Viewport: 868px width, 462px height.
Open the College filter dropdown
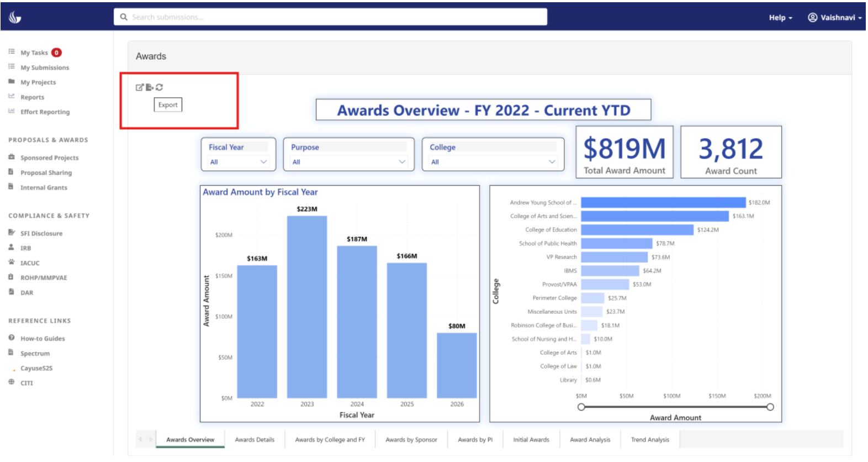pos(493,162)
